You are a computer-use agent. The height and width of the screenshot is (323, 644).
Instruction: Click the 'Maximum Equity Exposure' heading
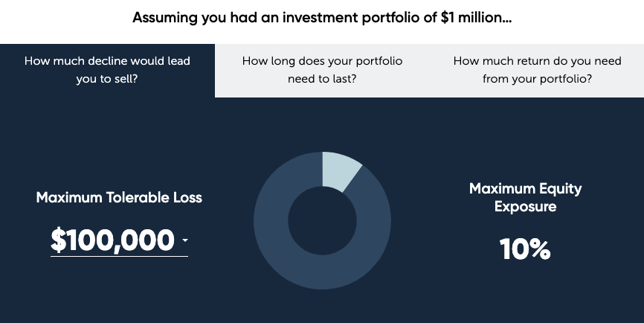point(525,197)
